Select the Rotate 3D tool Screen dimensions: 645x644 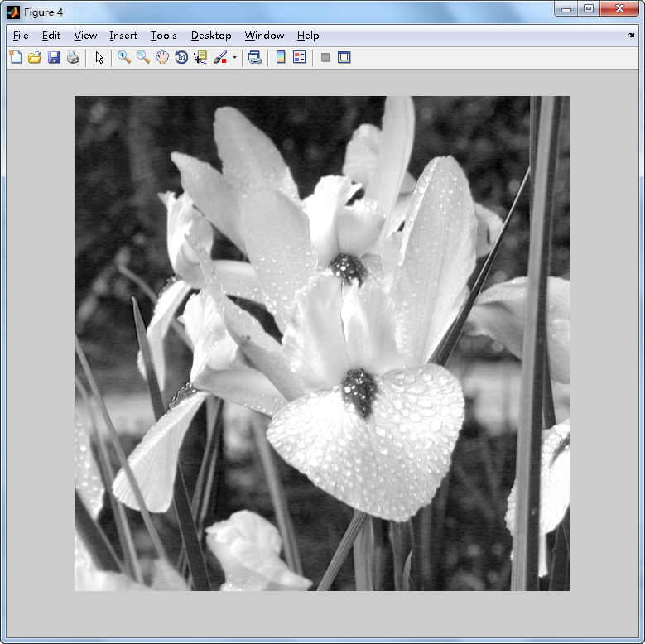(x=181, y=57)
